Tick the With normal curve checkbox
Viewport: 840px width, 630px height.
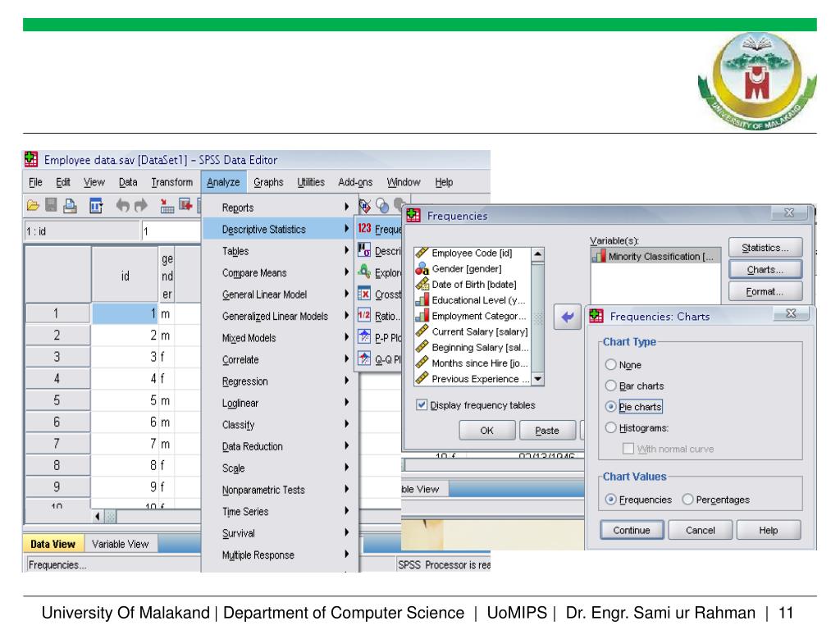tap(628, 449)
